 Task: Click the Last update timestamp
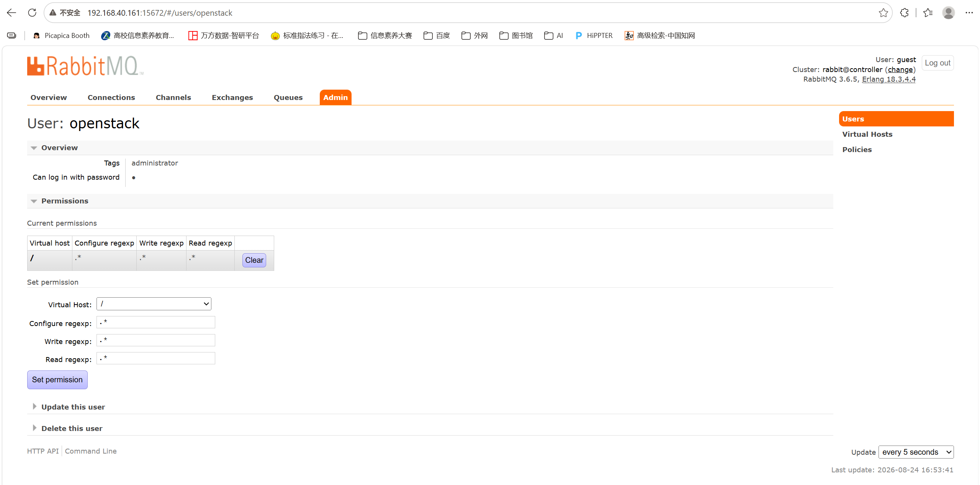coord(892,470)
